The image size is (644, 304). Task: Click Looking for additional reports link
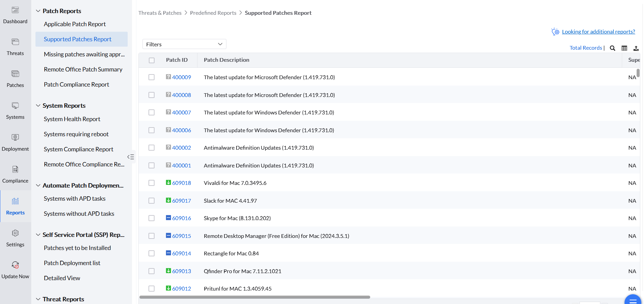click(x=599, y=32)
